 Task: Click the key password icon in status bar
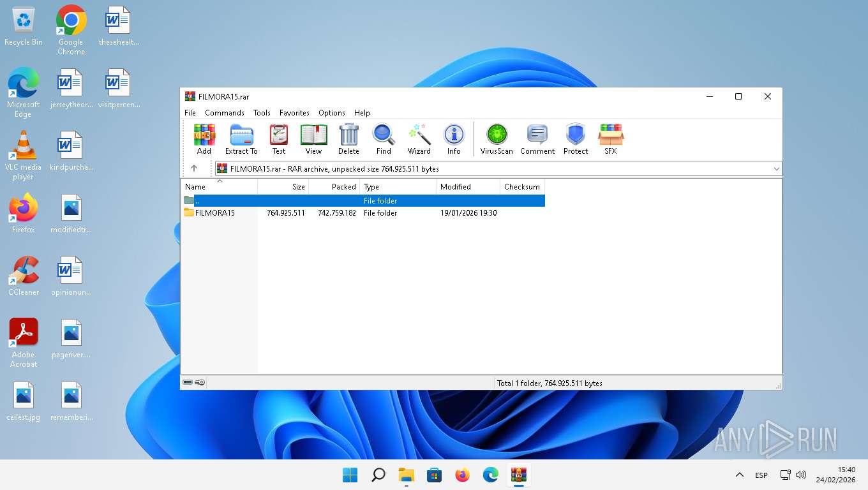(200, 383)
